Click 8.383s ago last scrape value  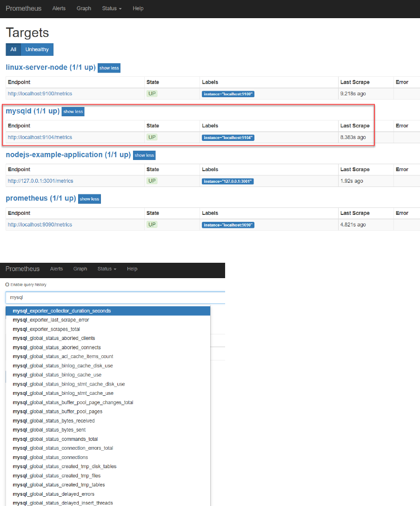[353, 137]
